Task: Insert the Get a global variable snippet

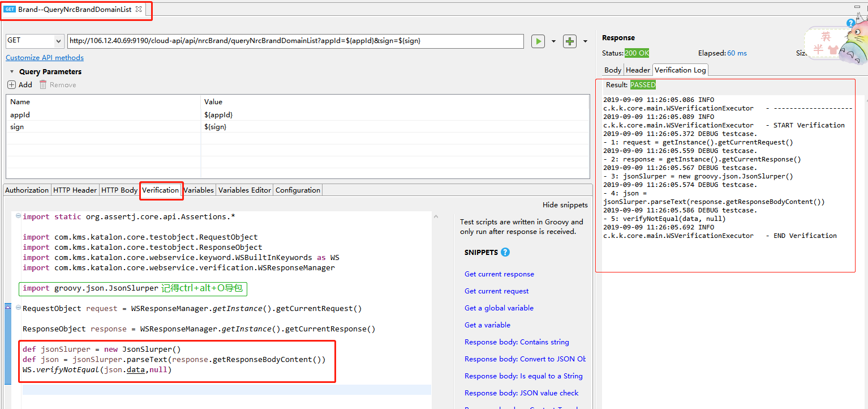Action: click(499, 308)
